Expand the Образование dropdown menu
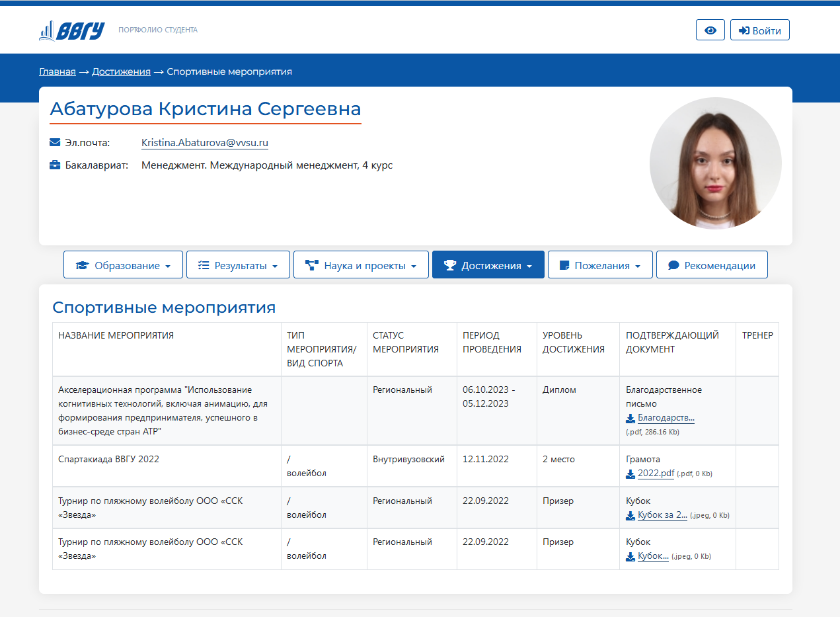 click(x=123, y=265)
